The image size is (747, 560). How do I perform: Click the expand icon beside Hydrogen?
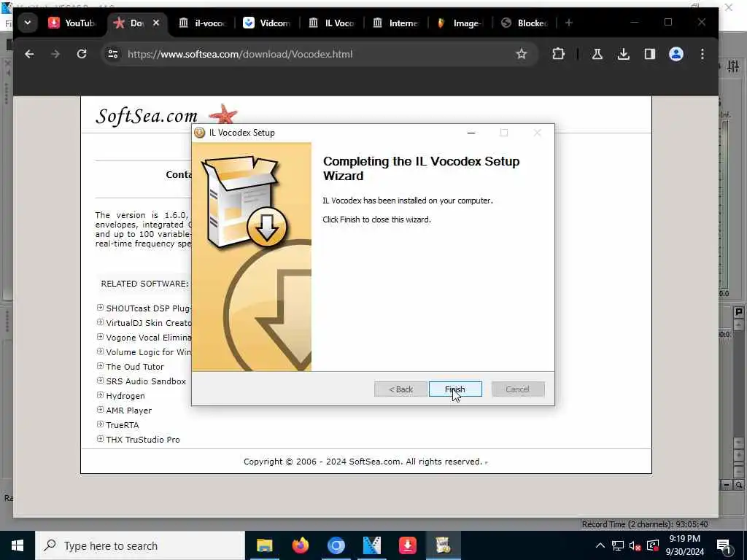[100, 394]
